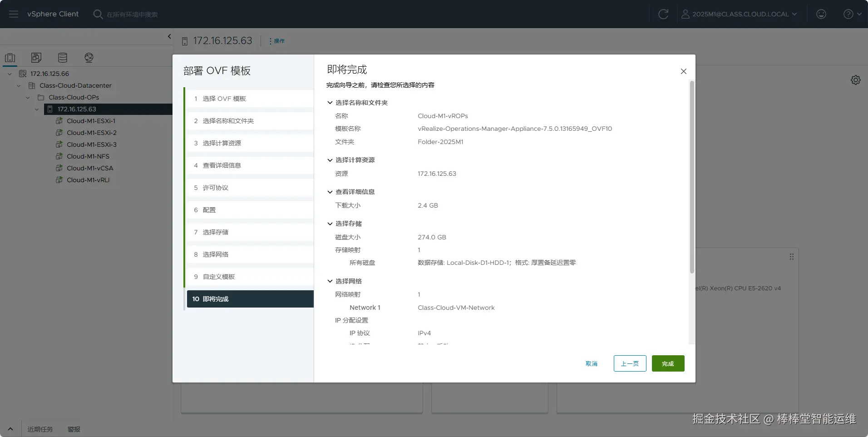Collapse the 查看详细信息 section
The height and width of the screenshot is (437, 868).
point(330,192)
